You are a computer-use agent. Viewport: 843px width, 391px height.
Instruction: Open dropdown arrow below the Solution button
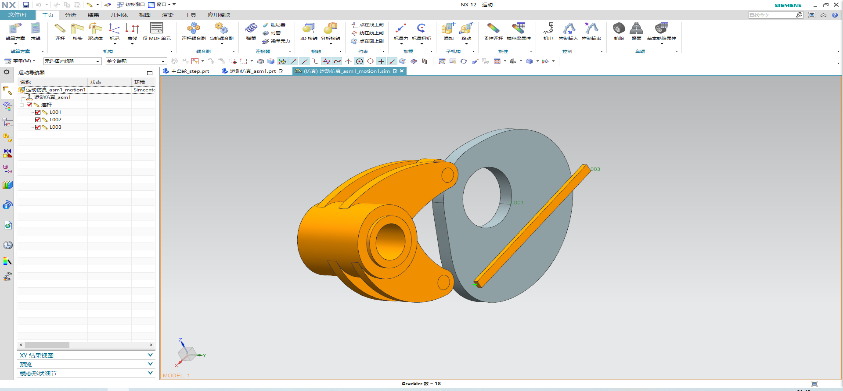coord(15,45)
